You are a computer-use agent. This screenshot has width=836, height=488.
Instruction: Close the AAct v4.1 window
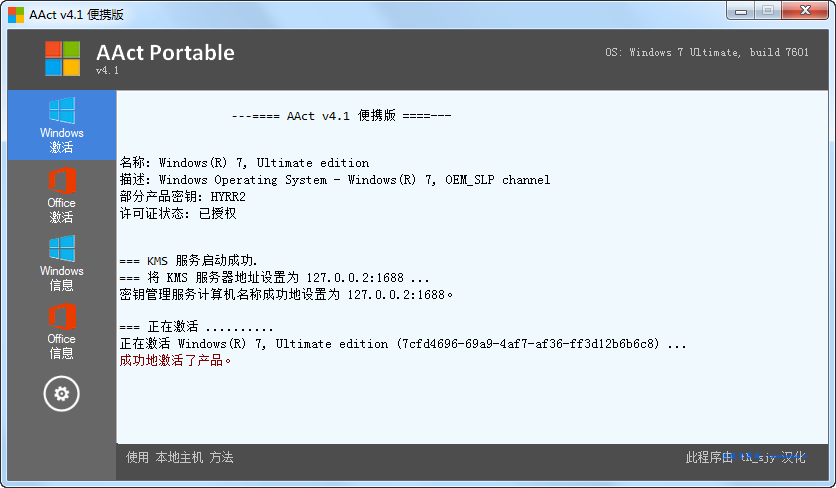click(x=806, y=11)
